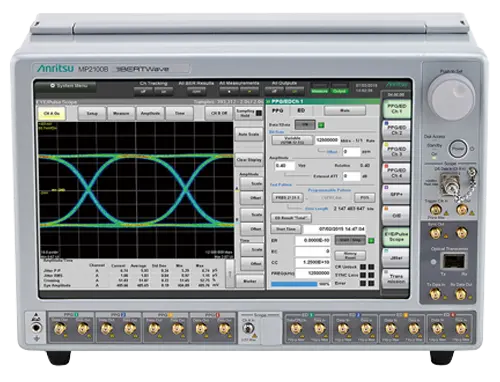The width and height of the screenshot is (500, 382).
Task: Select the EYE/Pulse Scope side button
Action: (x=396, y=237)
